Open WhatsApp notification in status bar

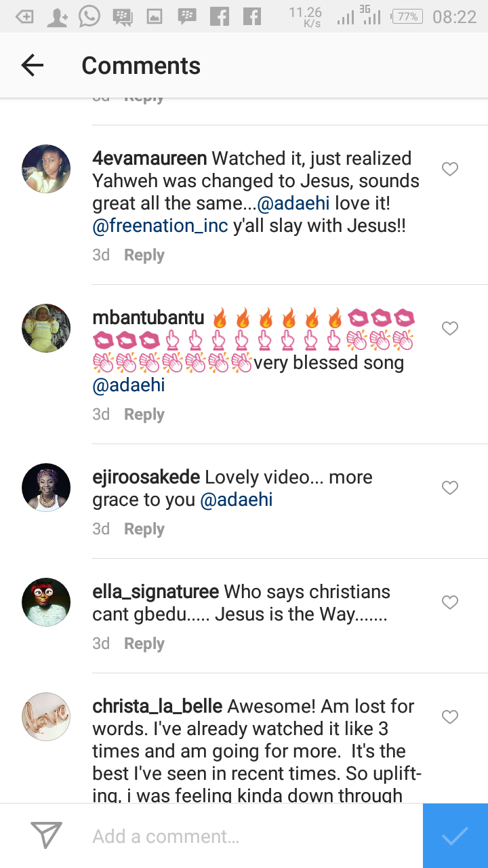tap(89, 16)
